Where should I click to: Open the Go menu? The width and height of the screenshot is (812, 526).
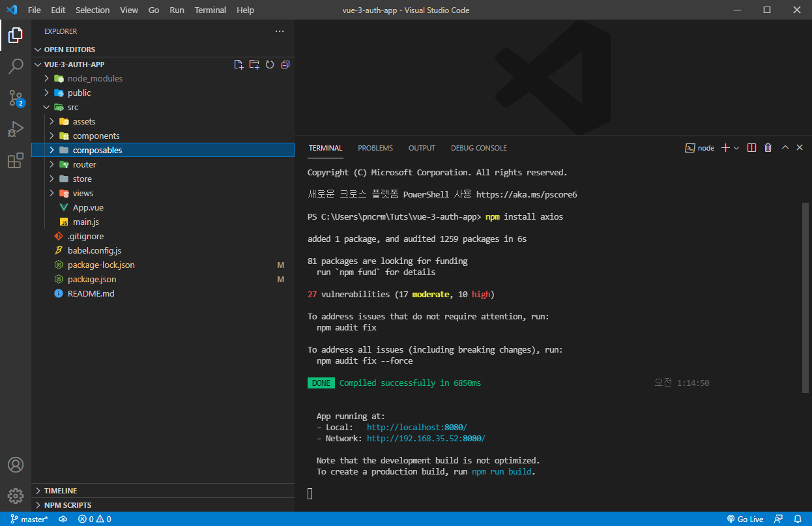click(154, 10)
